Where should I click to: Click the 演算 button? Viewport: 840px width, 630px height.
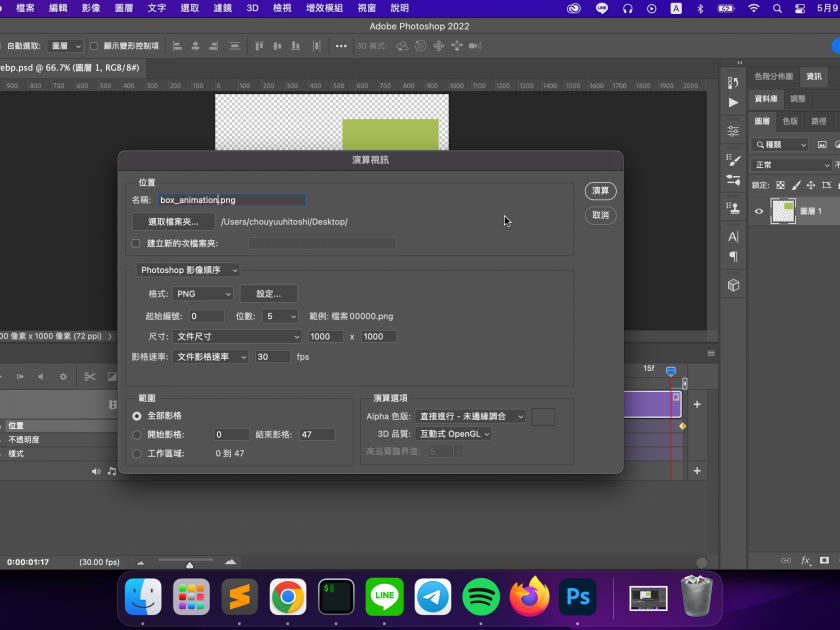coord(600,191)
